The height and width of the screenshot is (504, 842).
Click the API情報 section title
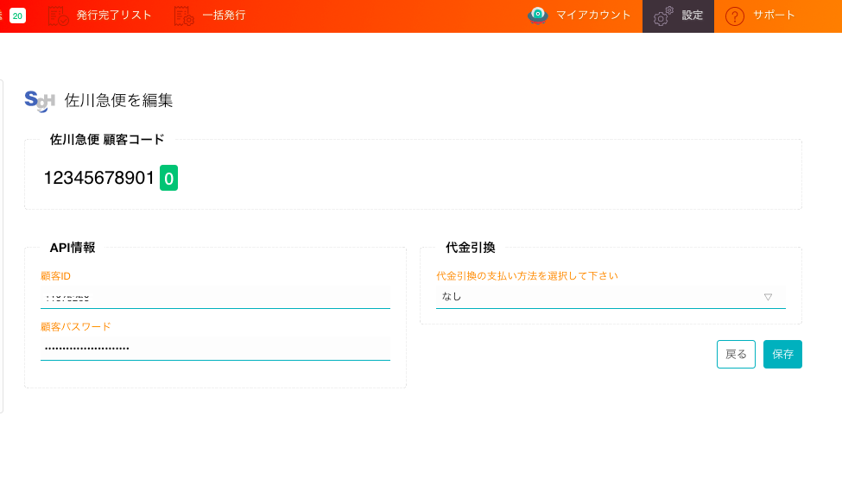point(73,248)
